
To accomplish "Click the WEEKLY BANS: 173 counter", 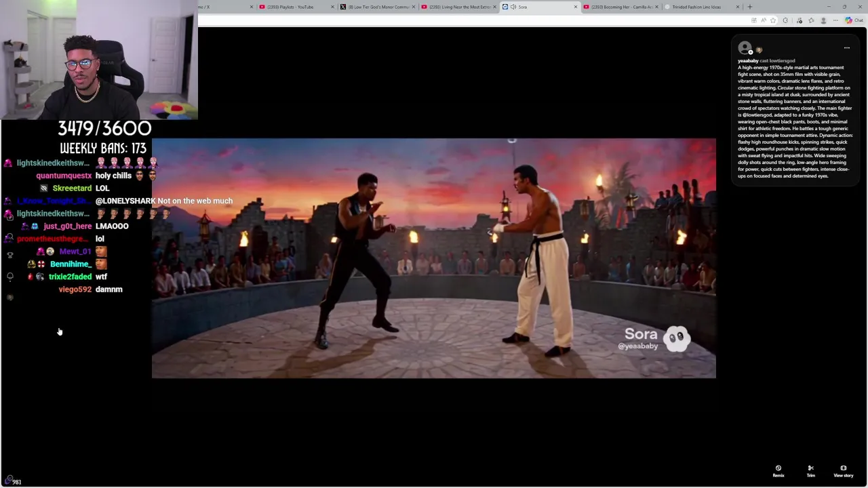I will pos(103,148).
